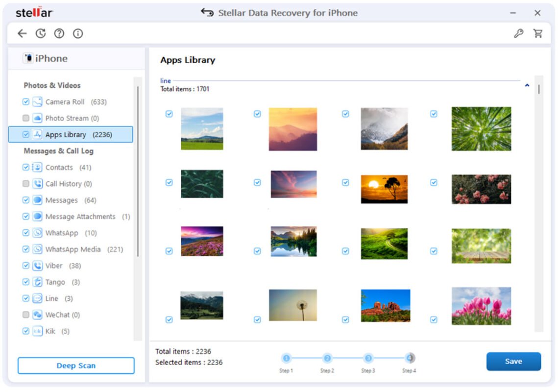
Task: Enable the Call History checkbox
Action: [x=26, y=184]
